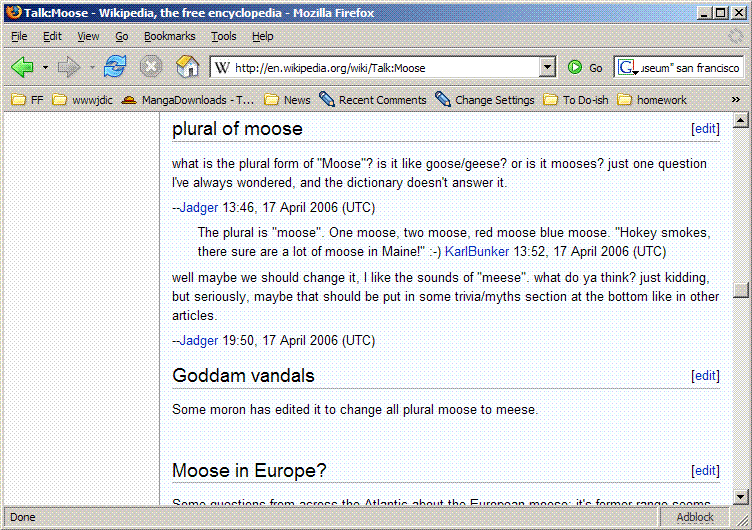The image size is (752, 530).
Task: Choose search engine dropdown in search box
Action: (628, 68)
